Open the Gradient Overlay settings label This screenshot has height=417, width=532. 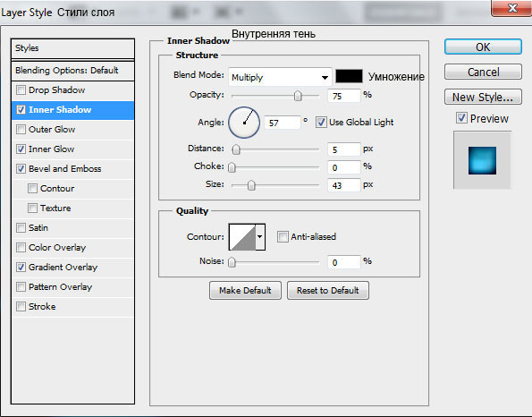pos(63,268)
